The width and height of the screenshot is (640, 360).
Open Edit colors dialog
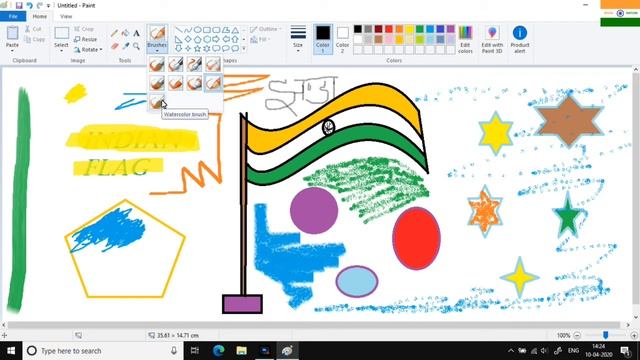[x=465, y=39]
